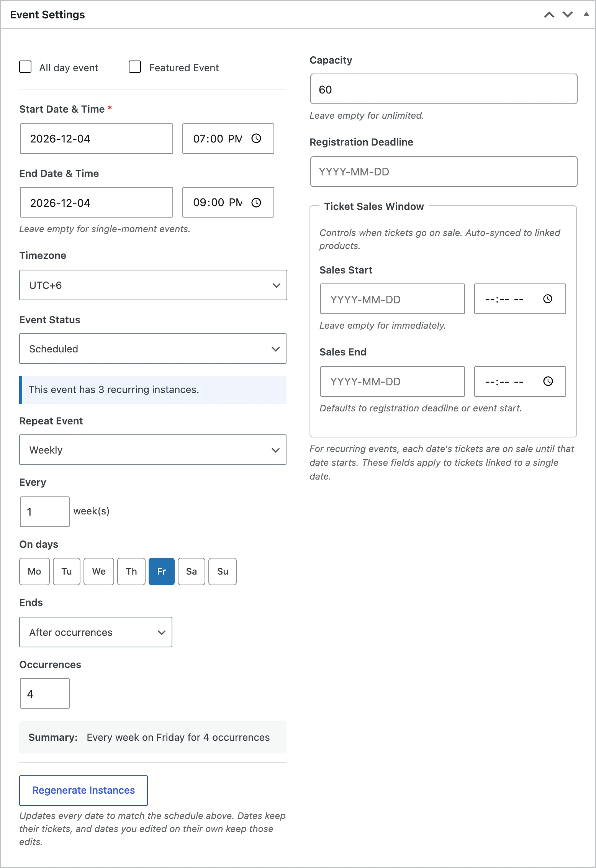The image size is (596, 868).
Task: Toggle Sunday in On days
Action: coord(223,572)
